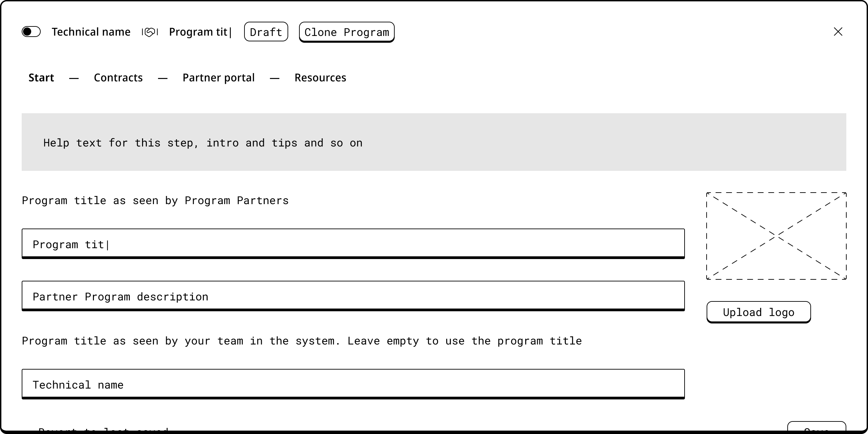This screenshot has height=434, width=868.
Task: Click the dashed logo placeholder image
Action: 776,236
